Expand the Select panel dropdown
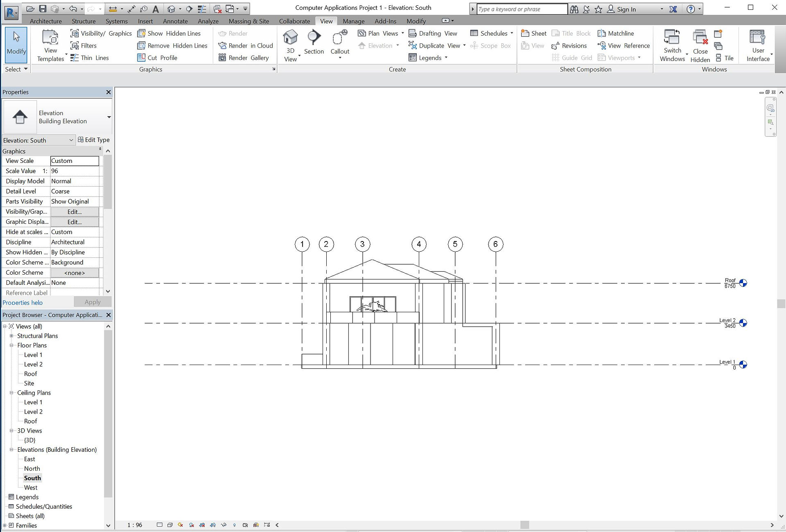 click(x=16, y=69)
